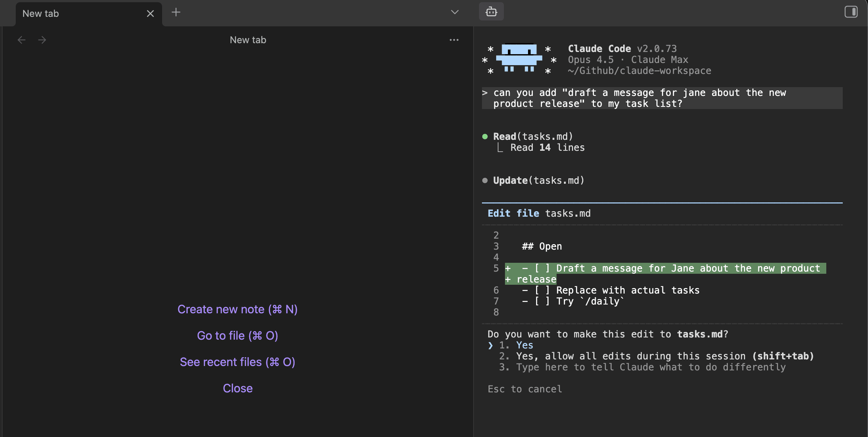Click the forward navigation arrow
The image size is (868, 437).
[42, 40]
